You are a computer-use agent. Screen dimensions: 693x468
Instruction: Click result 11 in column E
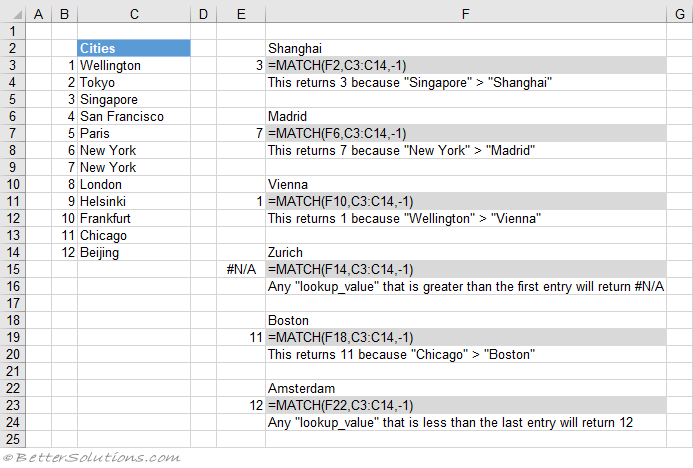tap(241, 338)
